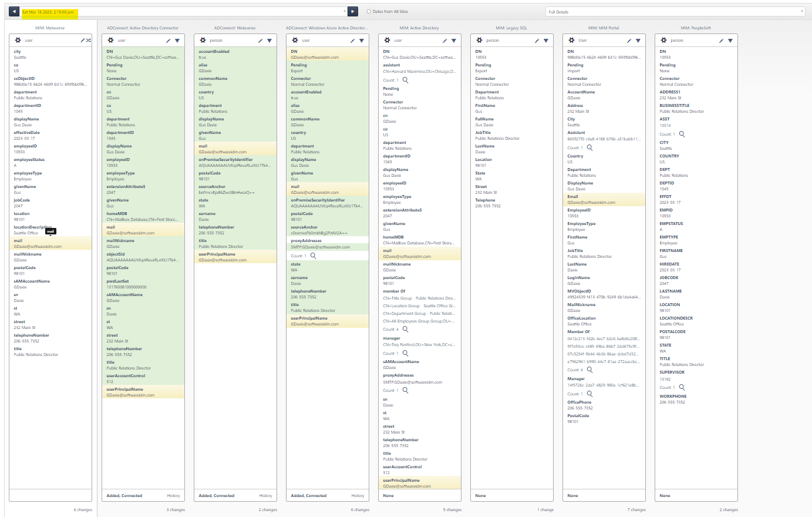Open magnifier for proxyAddresses in MIM: Active Directory
This screenshot has height=517, width=812.
(405, 390)
